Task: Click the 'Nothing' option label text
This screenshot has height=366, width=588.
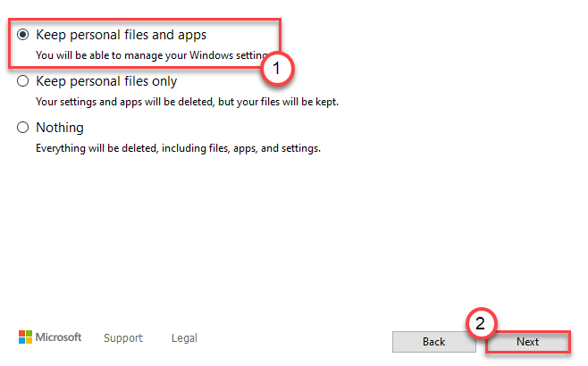Action: [x=60, y=128]
